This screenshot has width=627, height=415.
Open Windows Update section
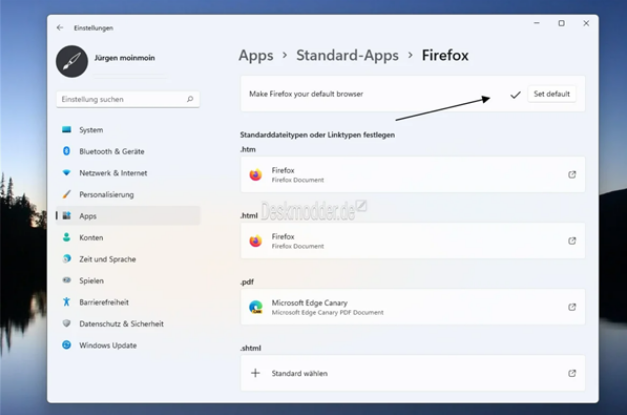tap(128, 345)
